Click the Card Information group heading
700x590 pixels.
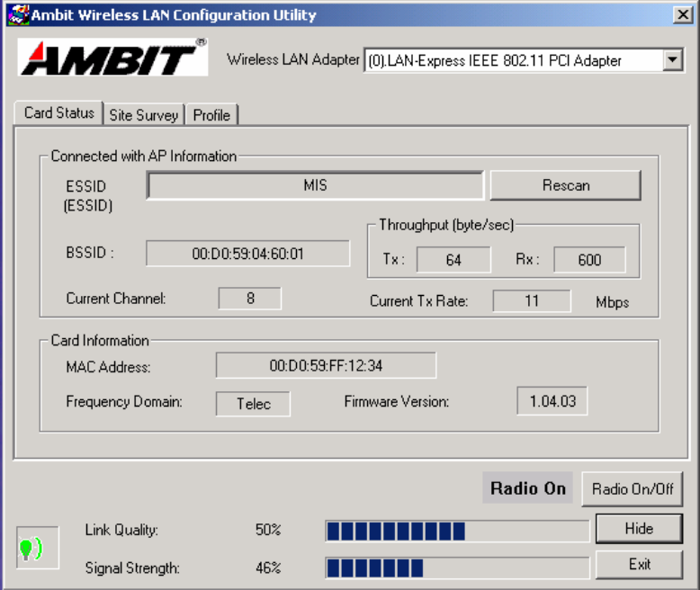[x=100, y=341]
